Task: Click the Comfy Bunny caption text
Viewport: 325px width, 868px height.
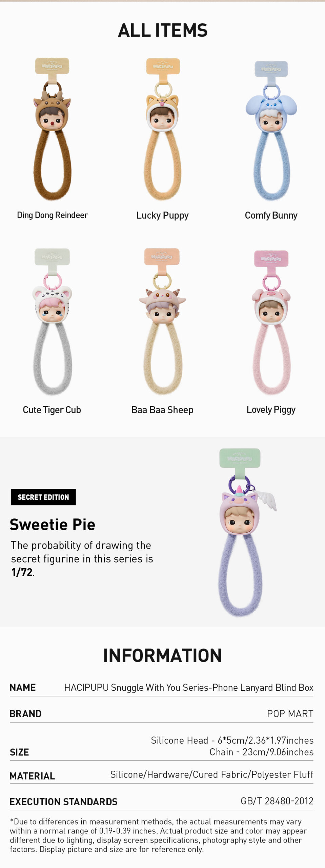Action: [x=271, y=215]
